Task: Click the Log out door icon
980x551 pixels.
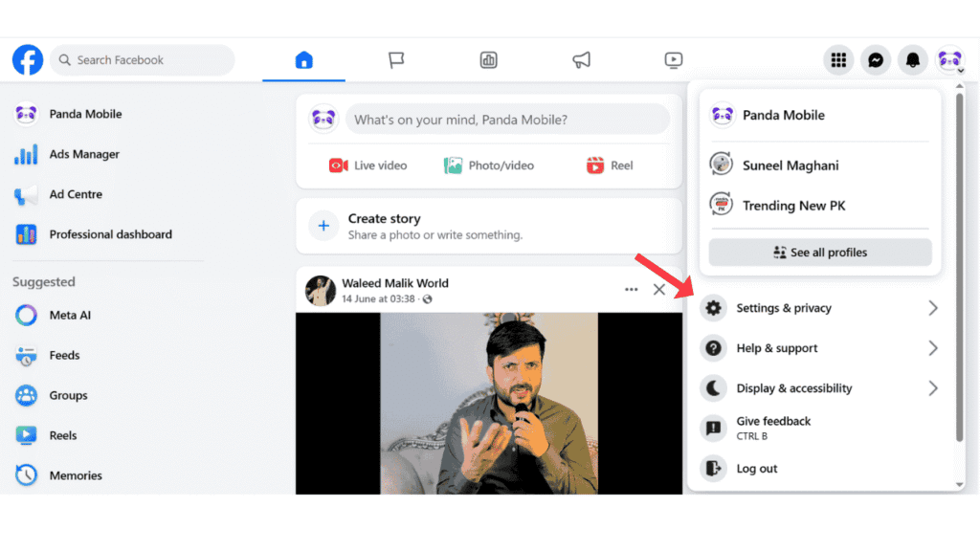Action: click(x=713, y=469)
